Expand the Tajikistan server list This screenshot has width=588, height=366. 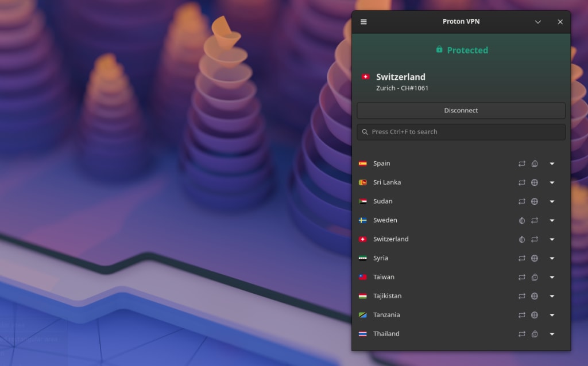point(552,296)
